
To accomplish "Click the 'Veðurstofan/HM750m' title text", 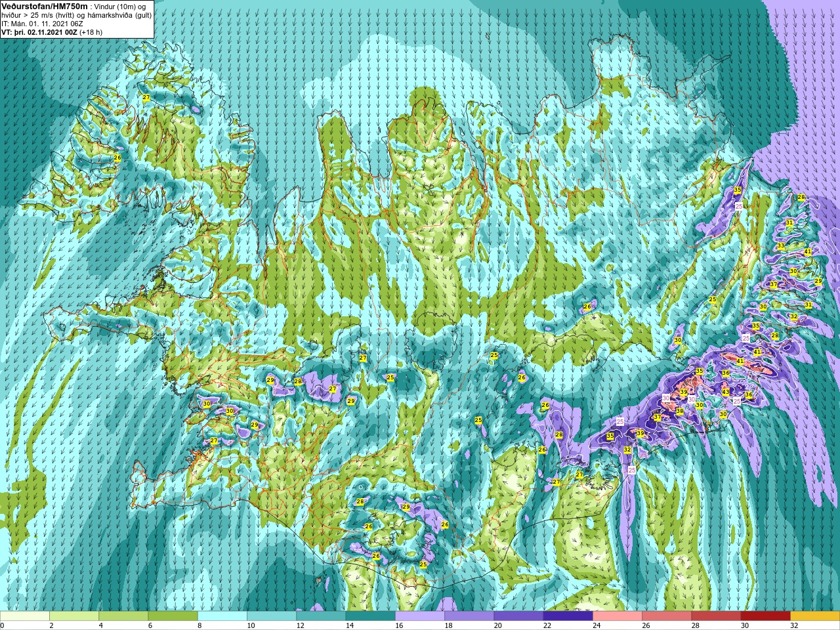I will click(44, 6).
